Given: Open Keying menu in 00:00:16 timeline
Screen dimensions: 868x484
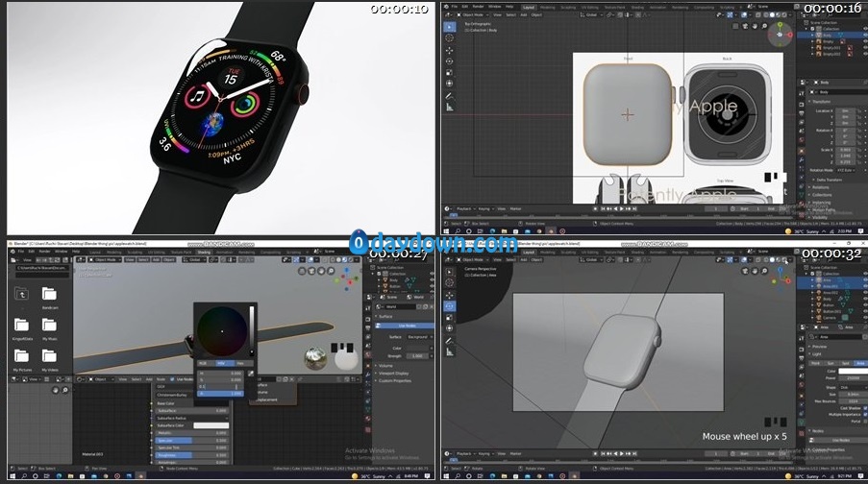Looking at the screenshot, I should click(484, 209).
